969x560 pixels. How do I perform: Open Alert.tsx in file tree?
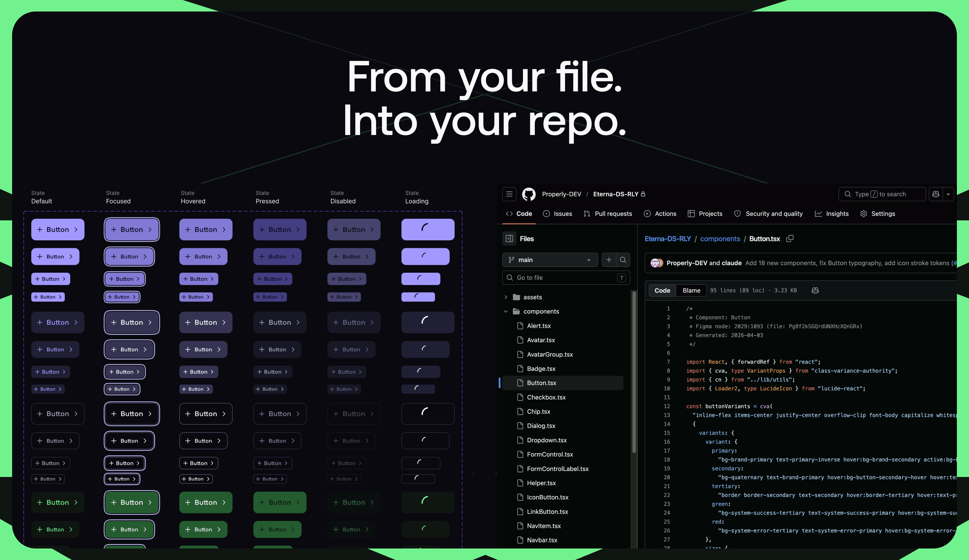coord(539,325)
